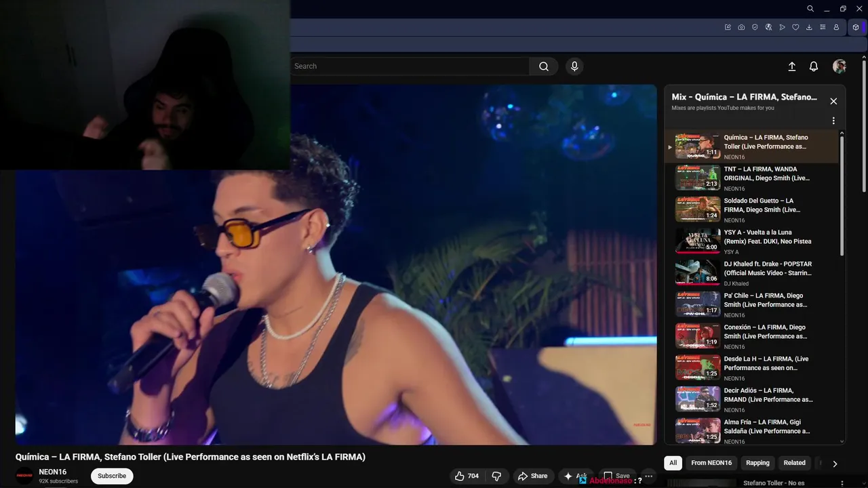Subscribe to NEON16 channel
Screen dimensions: 868x488
(112, 476)
